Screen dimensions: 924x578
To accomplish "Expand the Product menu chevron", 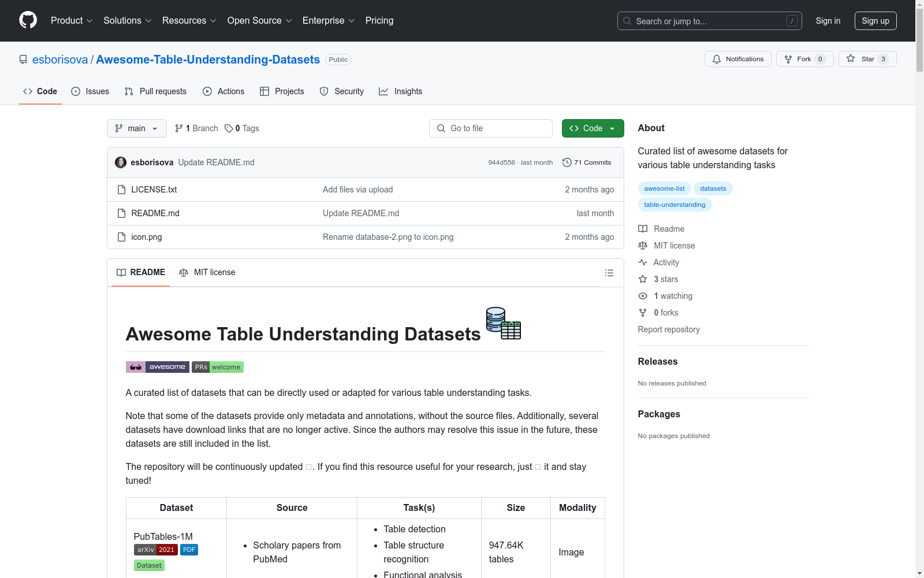I will click(x=90, y=21).
